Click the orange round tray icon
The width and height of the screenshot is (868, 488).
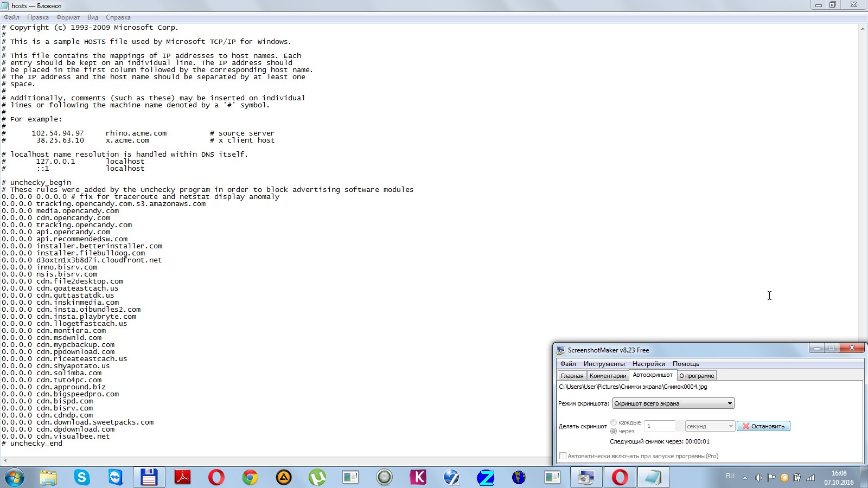tap(784, 478)
